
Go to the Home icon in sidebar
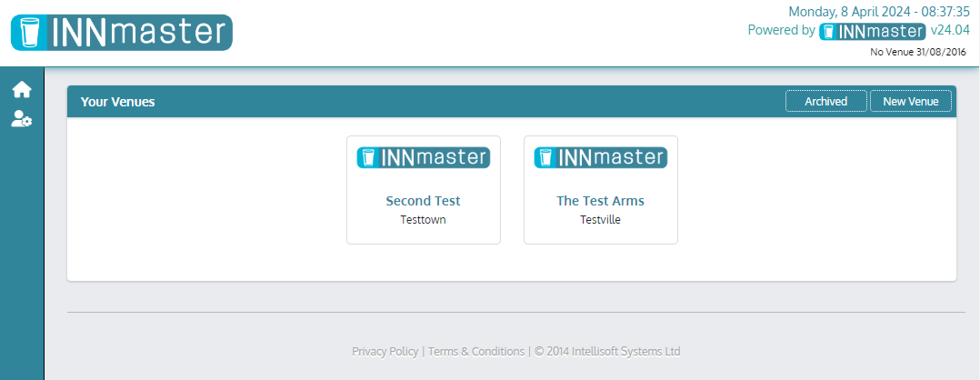coord(22,90)
